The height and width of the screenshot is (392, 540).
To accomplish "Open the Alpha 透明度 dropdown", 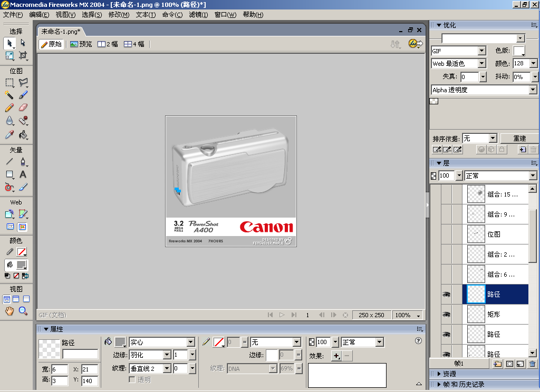I will click(x=533, y=90).
